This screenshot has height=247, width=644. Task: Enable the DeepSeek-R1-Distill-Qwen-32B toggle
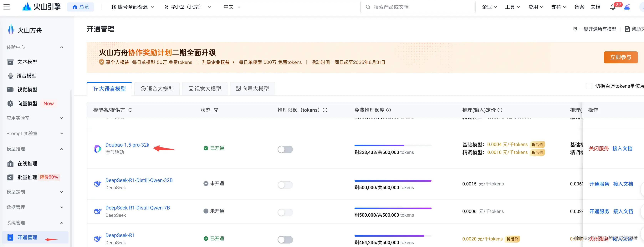coord(285,185)
